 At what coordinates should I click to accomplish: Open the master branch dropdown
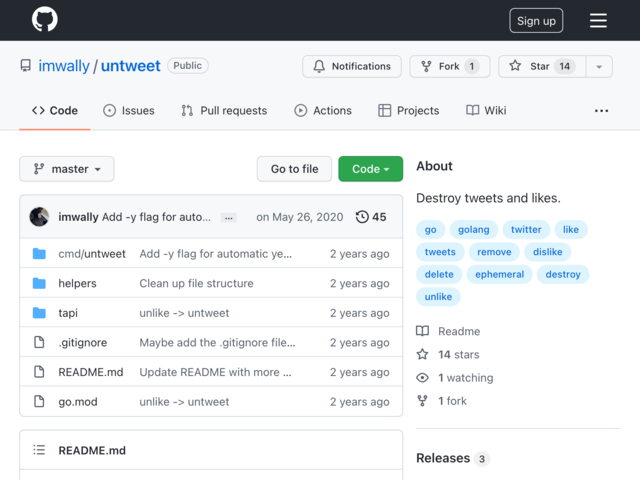[67, 169]
